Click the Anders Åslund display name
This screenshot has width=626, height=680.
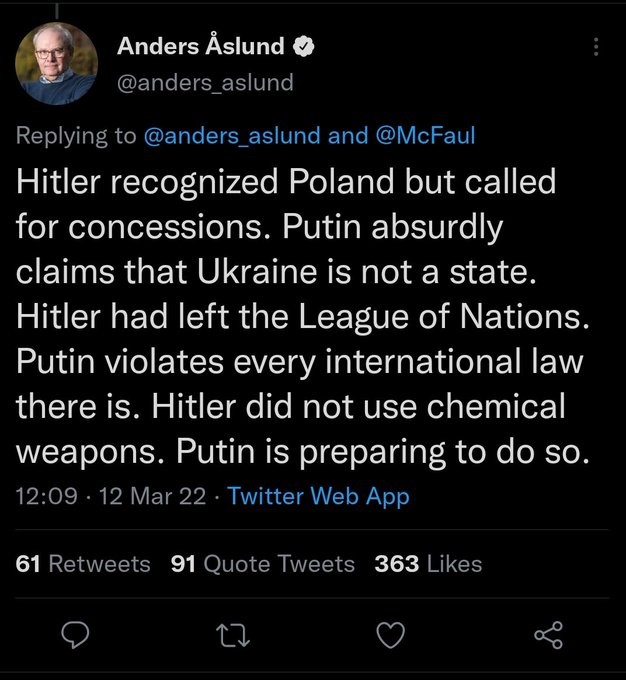tap(200, 46)
